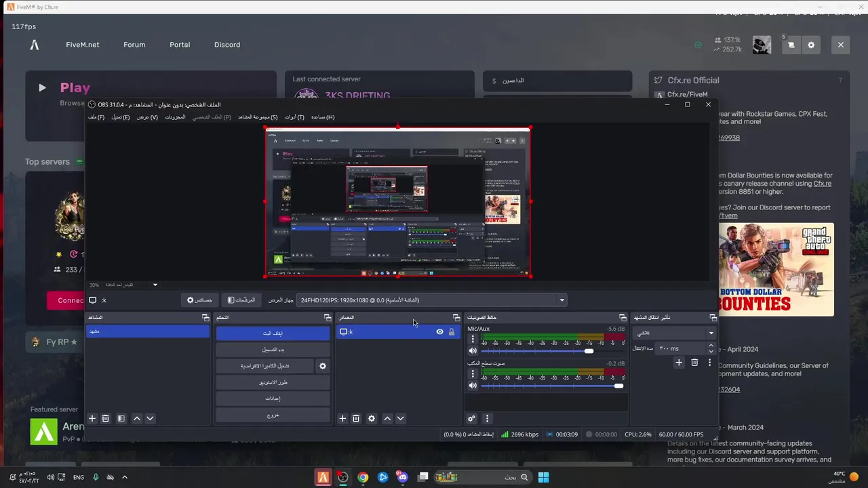
Task: Open the Forum link in FiveM
Action: click(x=134, y=45)
